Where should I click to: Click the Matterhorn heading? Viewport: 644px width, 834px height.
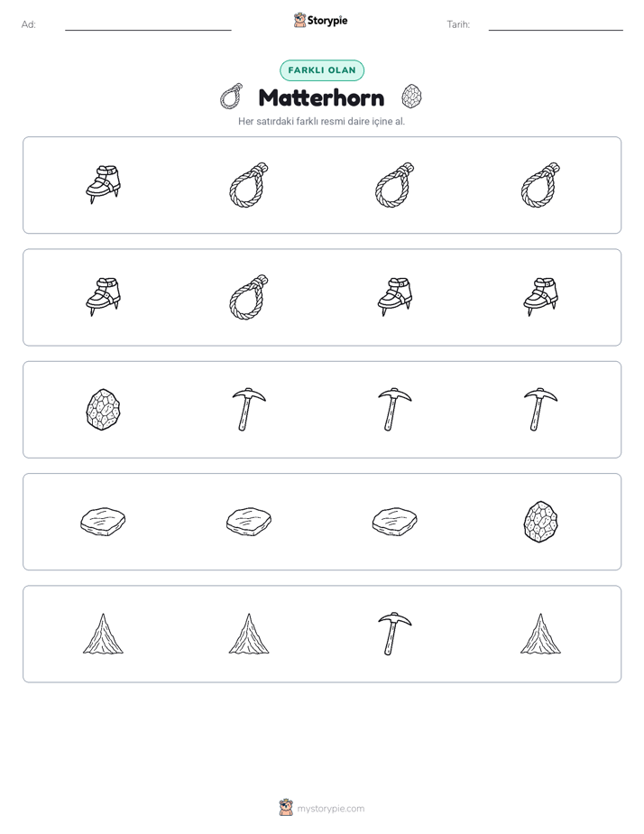(321, 97)
